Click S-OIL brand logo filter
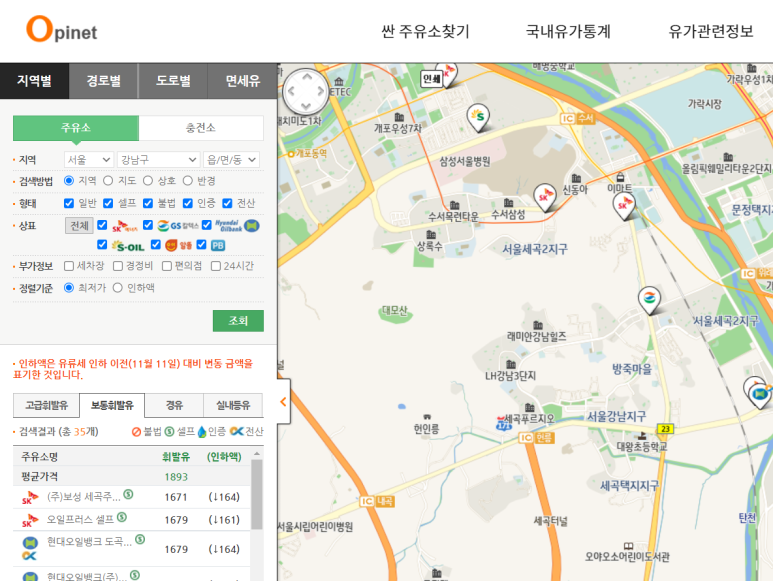 pos(128,245)
